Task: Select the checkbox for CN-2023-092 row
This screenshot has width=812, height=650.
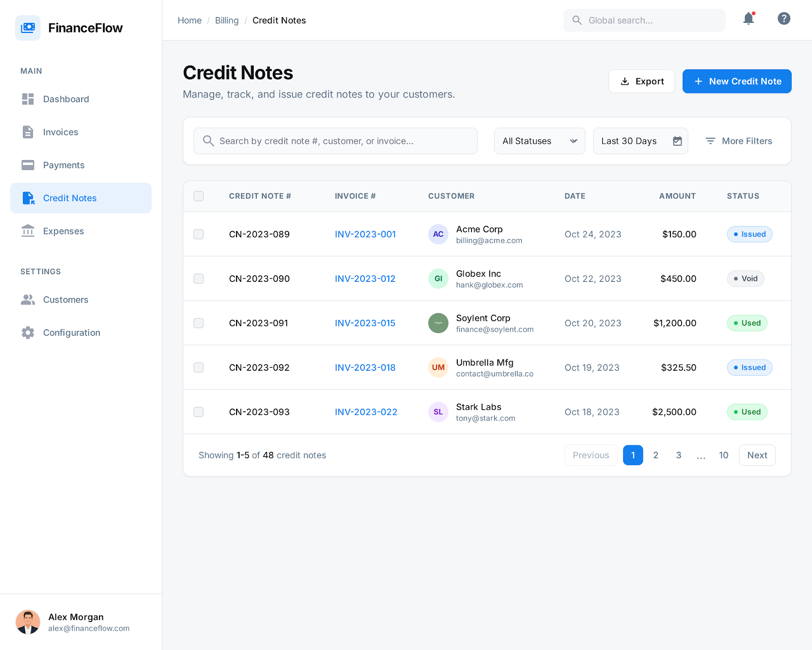Action: pyautogui.click(x=198, y=368)
